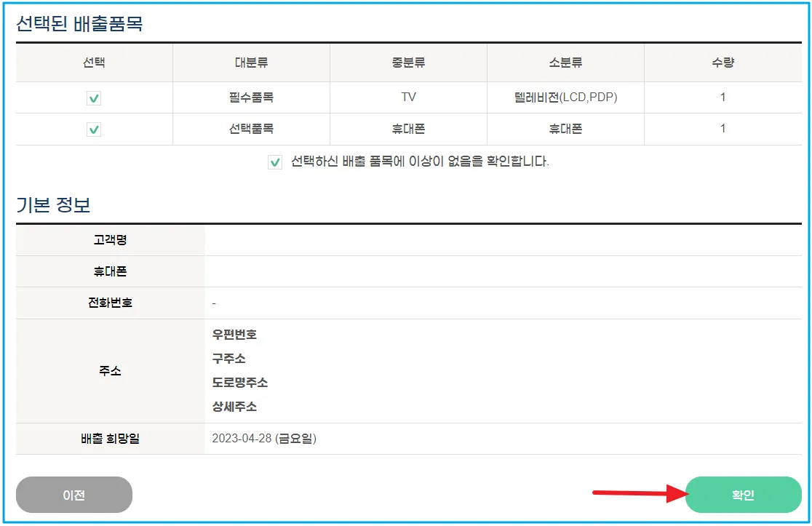Viewport: 812px width, 526px height.
Task: Click the 대분류 column header
Action: (x=250, y=63)
